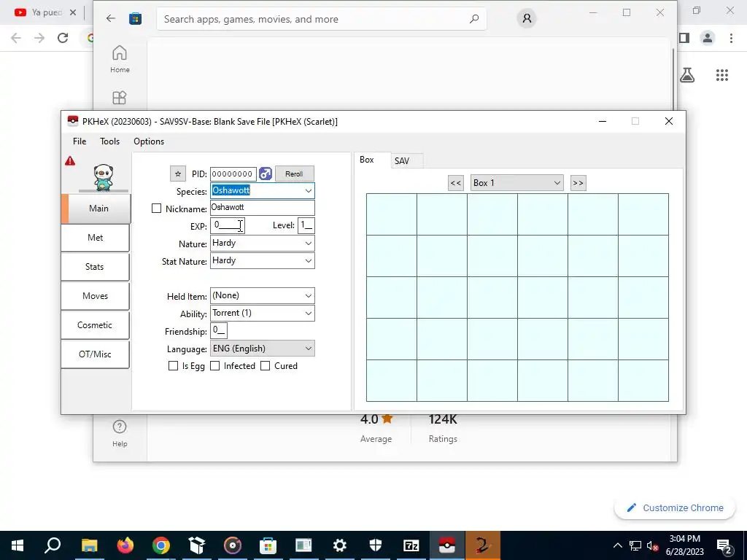Open Settings gear in taskbar
Screen dimensions: 747x560
tap(340, 545)
